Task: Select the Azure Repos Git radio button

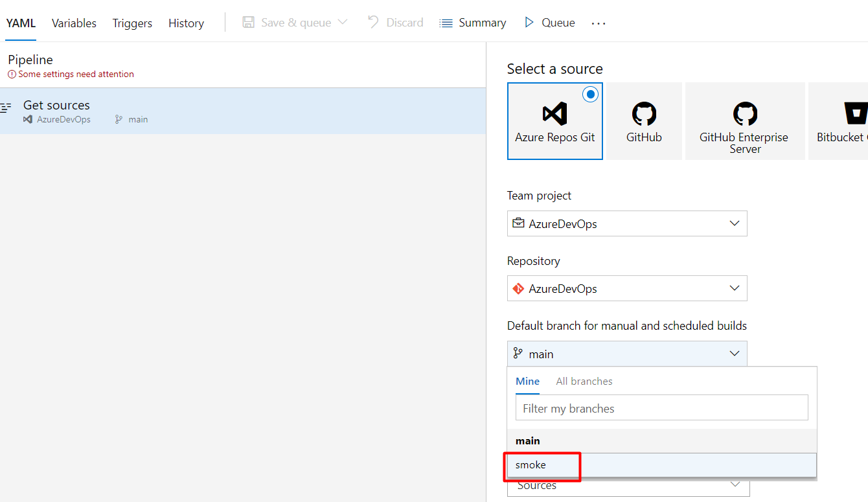Action: 590,95
